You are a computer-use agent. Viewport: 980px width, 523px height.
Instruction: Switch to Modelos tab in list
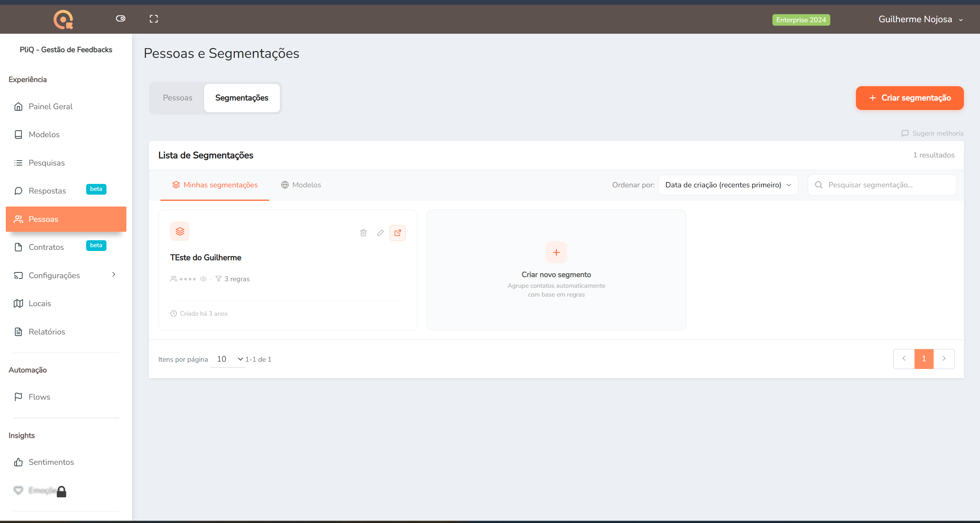[x=301, y=185]
